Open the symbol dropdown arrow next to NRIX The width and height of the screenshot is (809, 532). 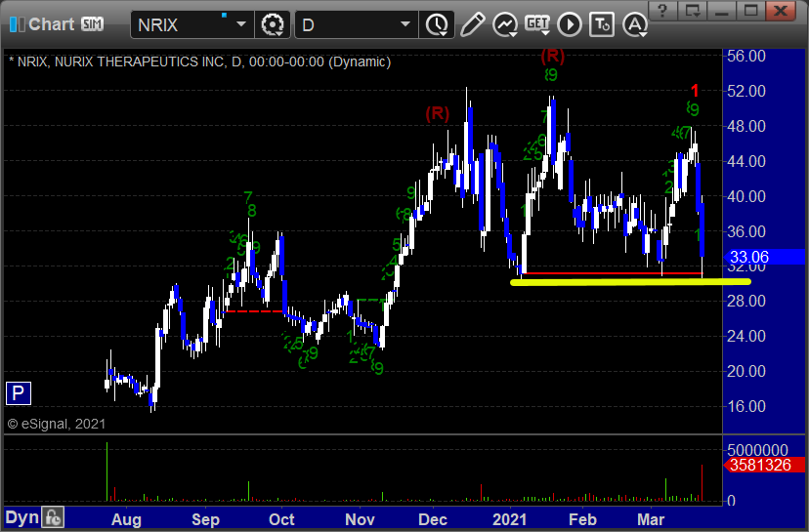[241, 24]
